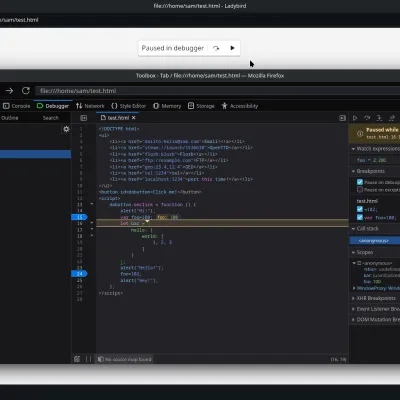Collapse the Call stack section

[375, 229]
